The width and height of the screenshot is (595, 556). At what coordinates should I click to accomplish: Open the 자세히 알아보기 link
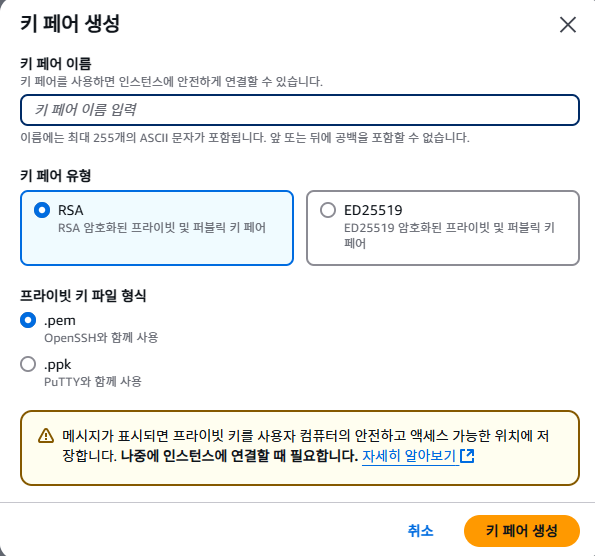[x=409, y=455]
